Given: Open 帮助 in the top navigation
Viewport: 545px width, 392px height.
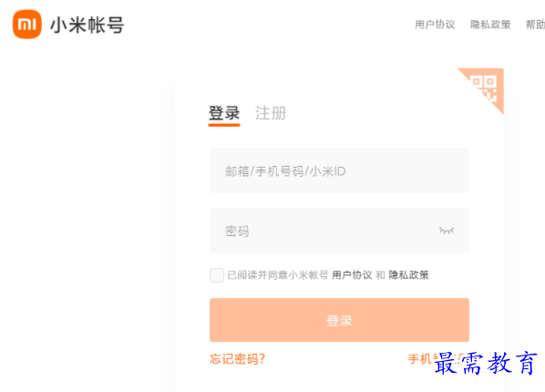Looking at the screenshot, I should (x=535, y=25).
